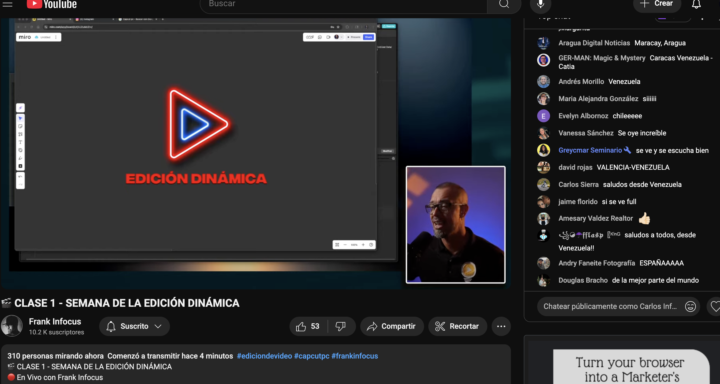The height and width of the screenshot is (384, 720).
Task: Click Carlos Sierra chat avatar
Action: [543, 184]
